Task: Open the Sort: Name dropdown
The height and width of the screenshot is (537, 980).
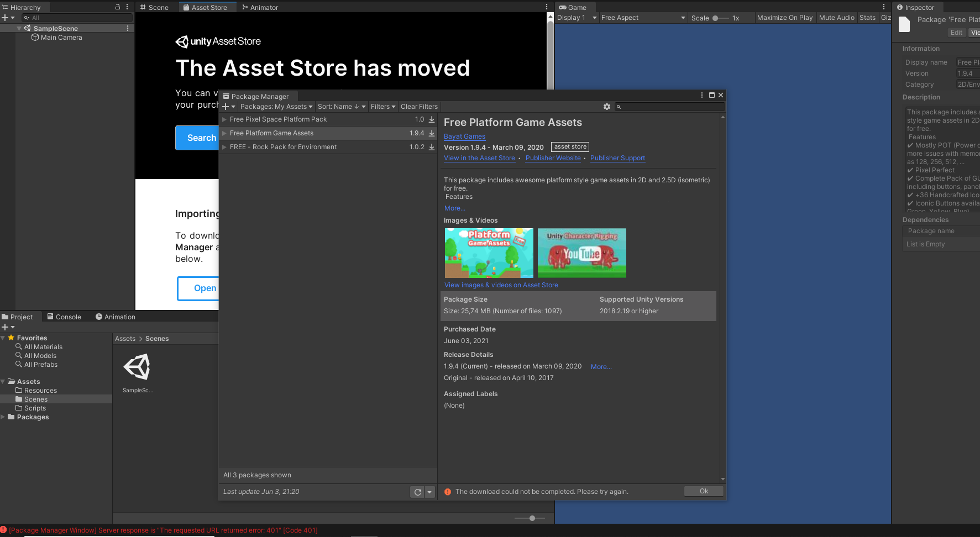Action: pyautogui.click(x=342, y=107)
